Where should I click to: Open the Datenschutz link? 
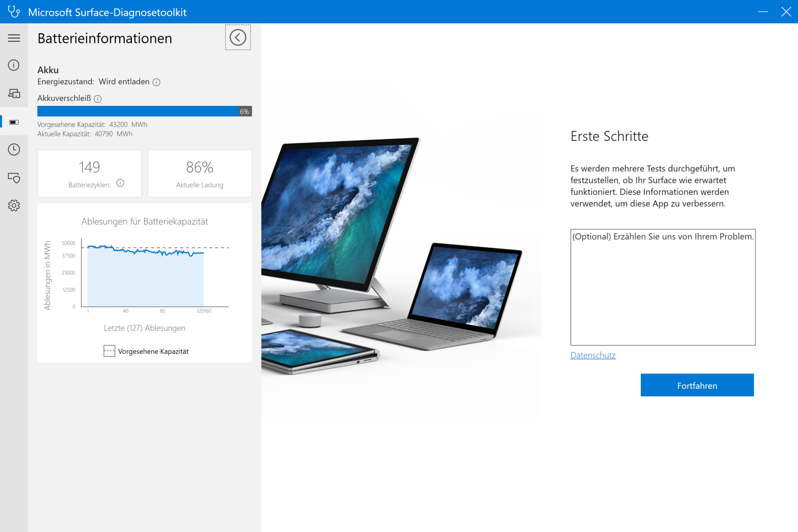[593, 355]
